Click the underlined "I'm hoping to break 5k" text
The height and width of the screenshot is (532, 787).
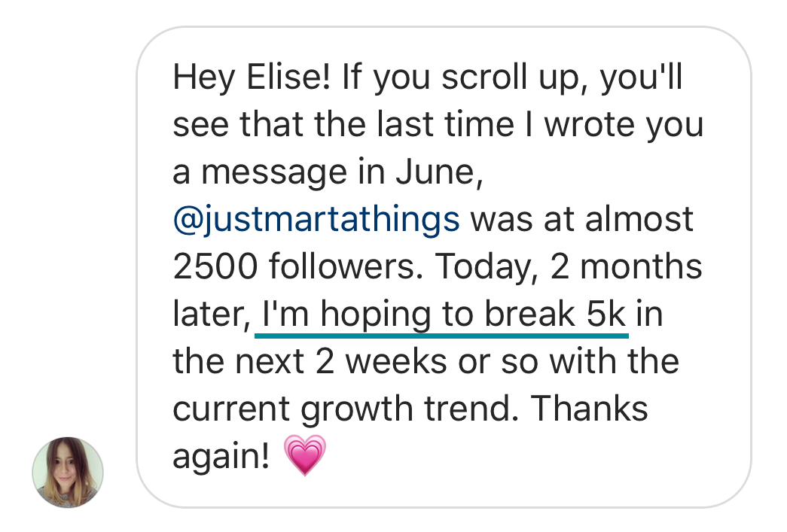point(441,314)
